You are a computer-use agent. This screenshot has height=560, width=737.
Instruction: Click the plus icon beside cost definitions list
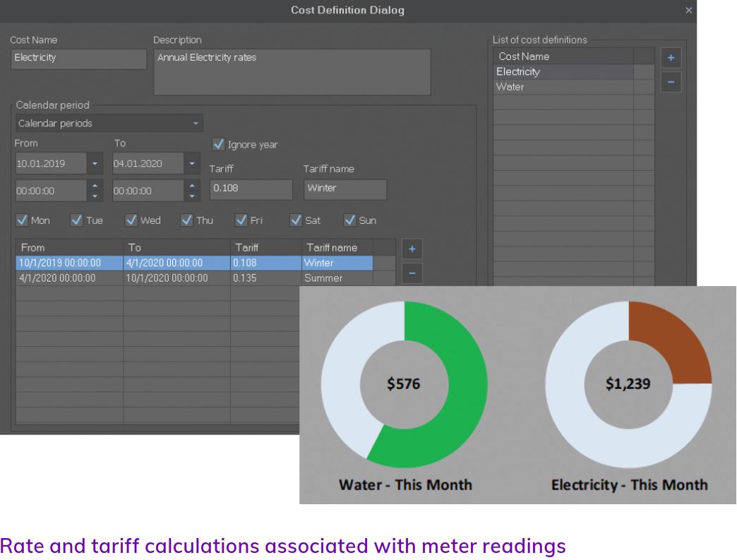click(670, 58)
